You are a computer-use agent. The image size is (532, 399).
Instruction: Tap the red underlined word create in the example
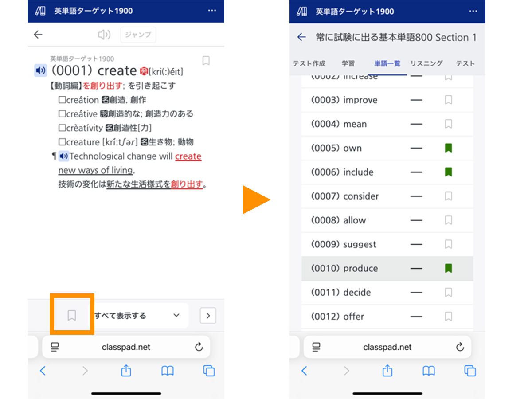(x=188, y=156)
